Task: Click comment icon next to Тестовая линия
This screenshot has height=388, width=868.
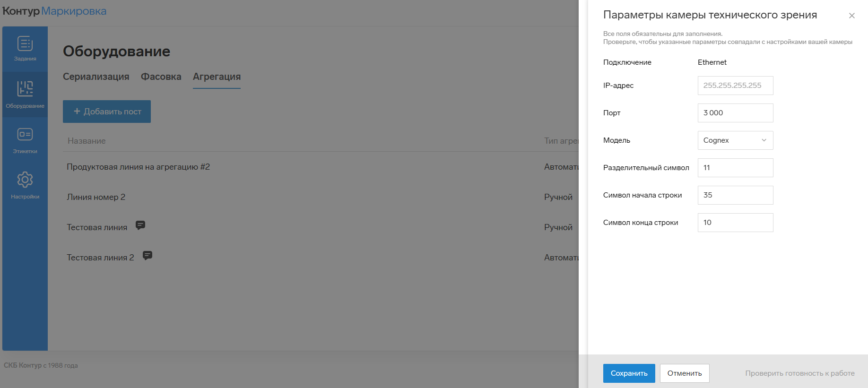Action: 140,225
